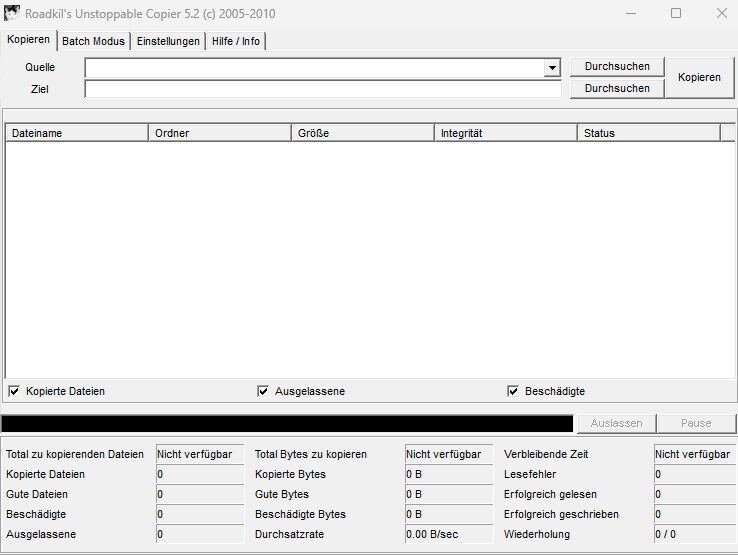The width and height of the screenshot is (738, 555).
Task: Select the Kopierte Dateien count field
Action: pos(200,474)
